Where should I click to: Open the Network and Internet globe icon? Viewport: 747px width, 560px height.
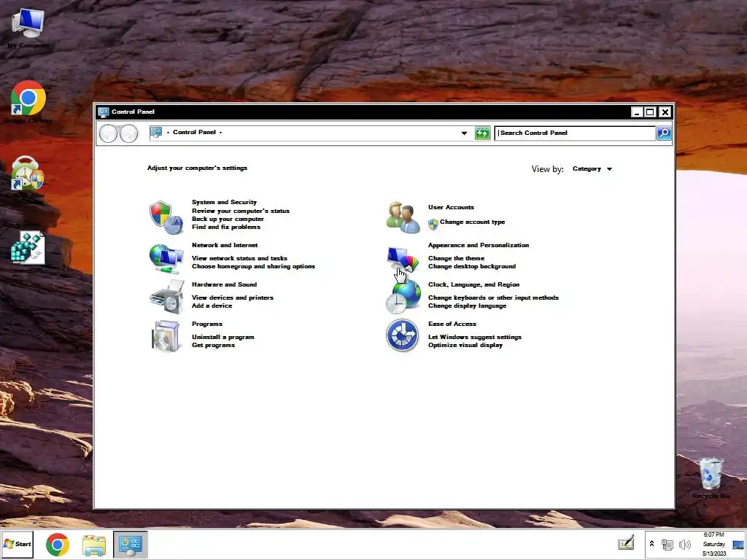166,259
